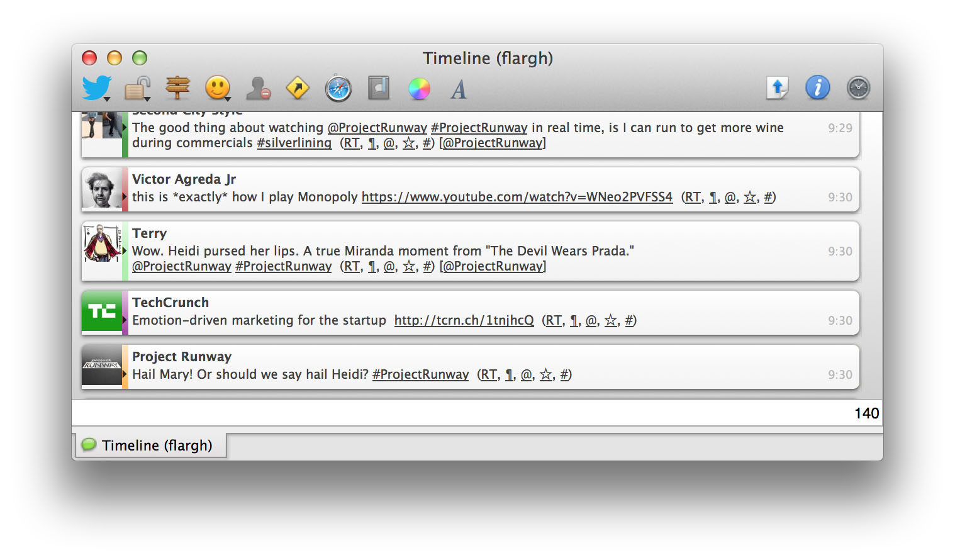Select the 'Terry' name text
The height and width of the screenshot is (560, 955).
point(150,233)
